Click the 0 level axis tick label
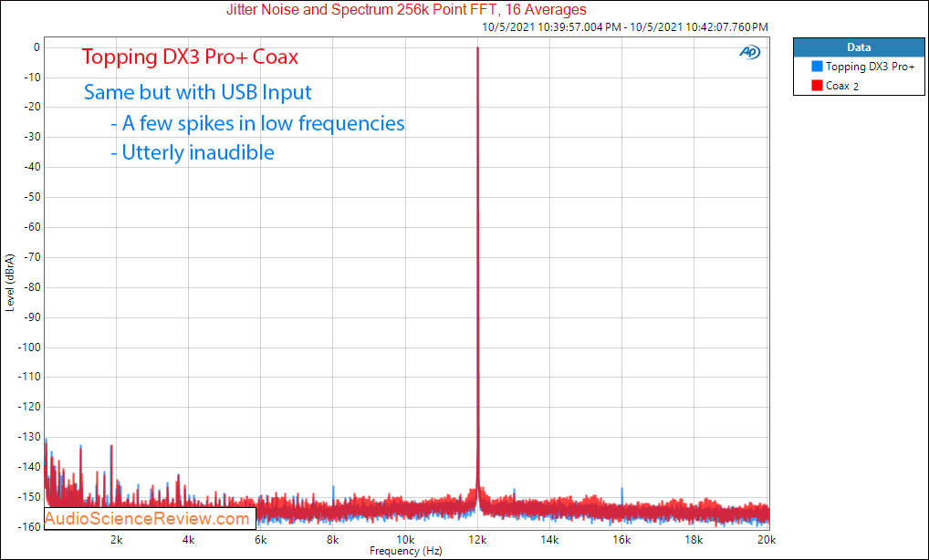This screenshot has width=929, height=560. 37,47
